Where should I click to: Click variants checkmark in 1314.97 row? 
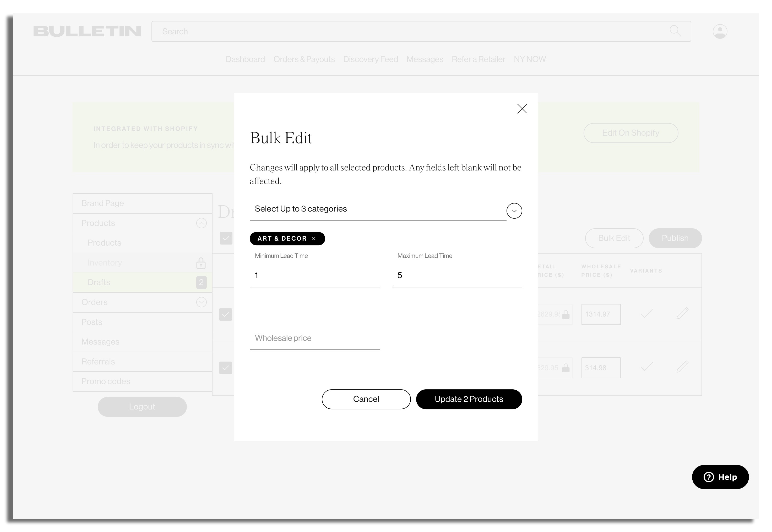646,314
